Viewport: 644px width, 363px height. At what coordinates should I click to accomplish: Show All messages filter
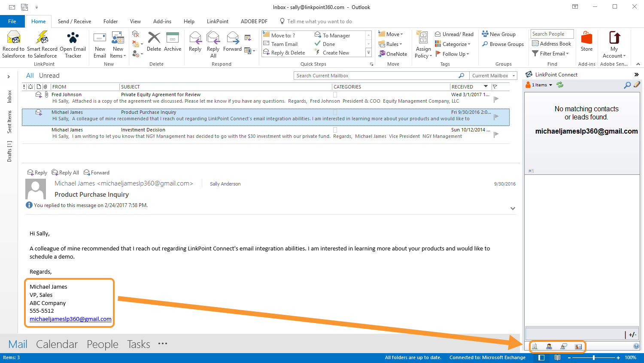coord(30,76)
